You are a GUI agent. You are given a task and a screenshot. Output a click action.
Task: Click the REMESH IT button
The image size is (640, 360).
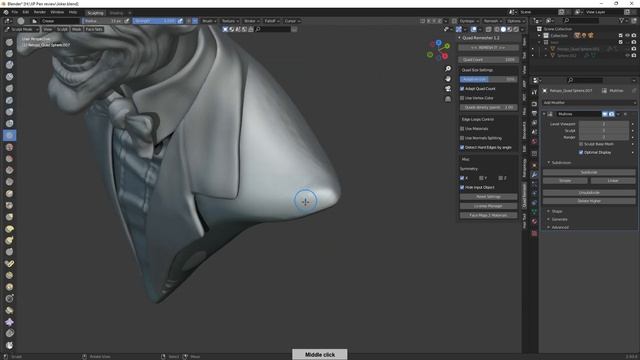point(488,47)
